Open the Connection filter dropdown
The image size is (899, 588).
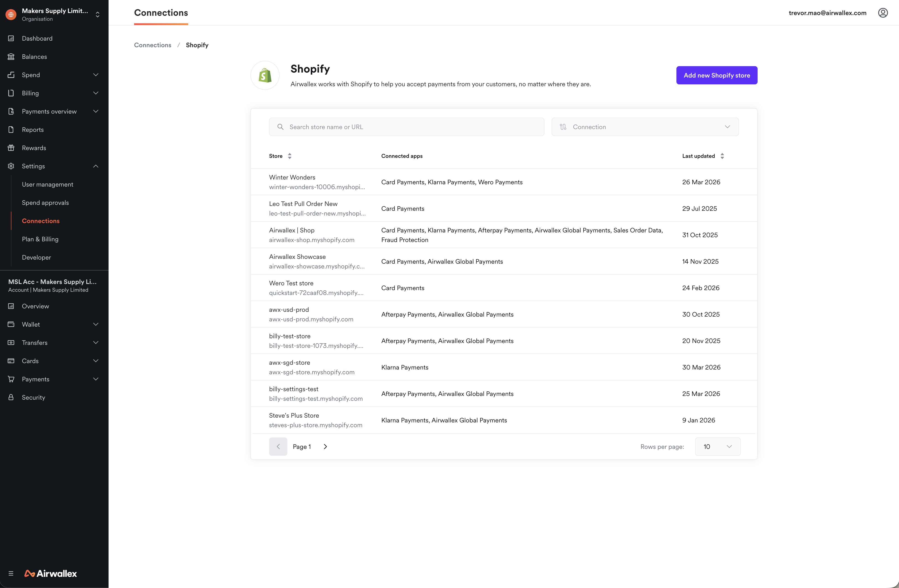[645, 127]
